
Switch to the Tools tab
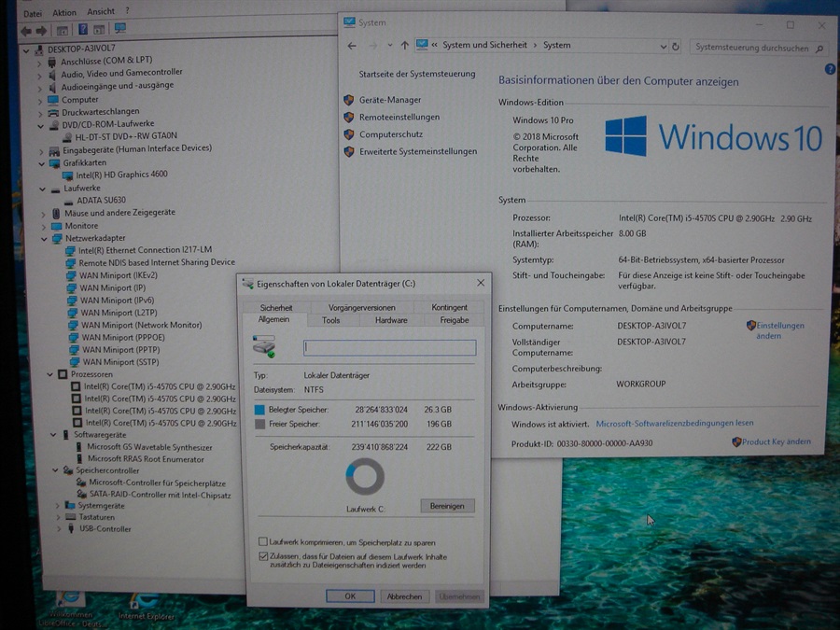point(331,320)
